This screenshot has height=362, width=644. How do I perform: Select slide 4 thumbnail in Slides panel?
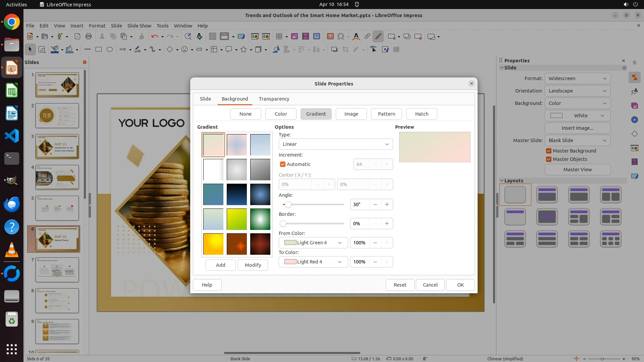click(x=57, y=177)
